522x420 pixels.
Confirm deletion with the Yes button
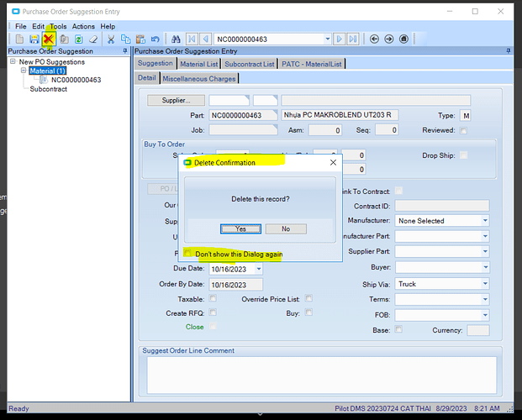coord(240,228)
